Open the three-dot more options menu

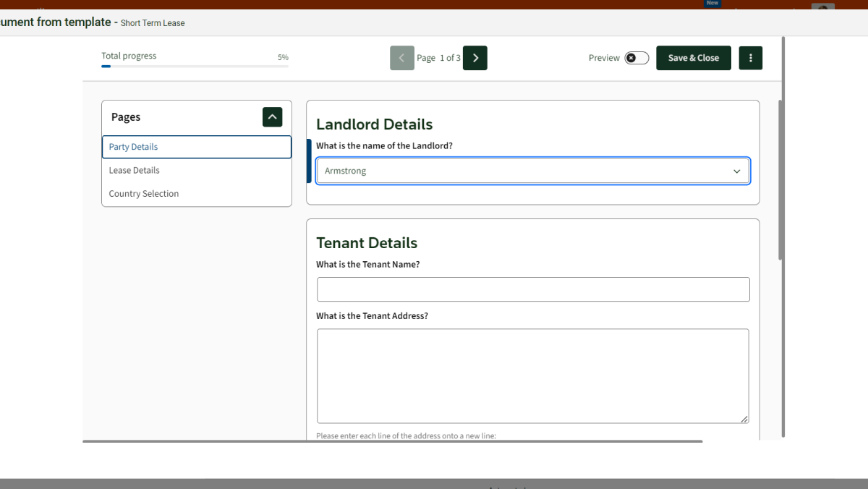[750, 58]
